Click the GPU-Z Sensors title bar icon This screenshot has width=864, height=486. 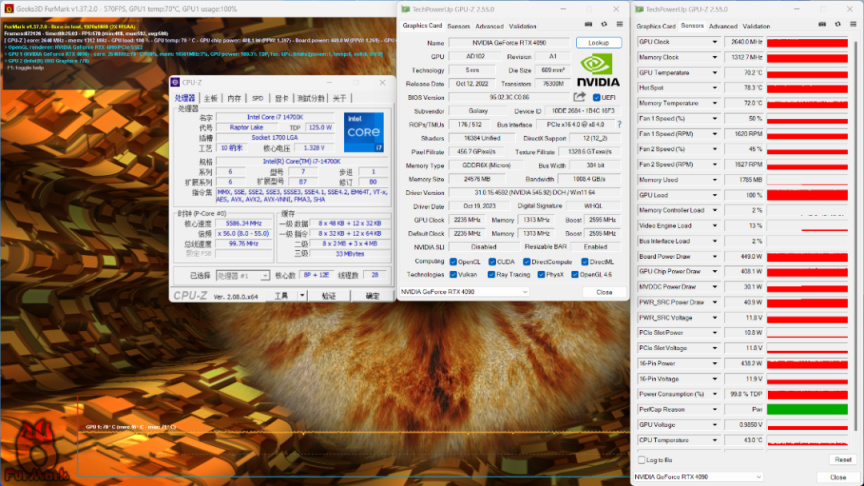pyautogui.click(x=639, y=9)
